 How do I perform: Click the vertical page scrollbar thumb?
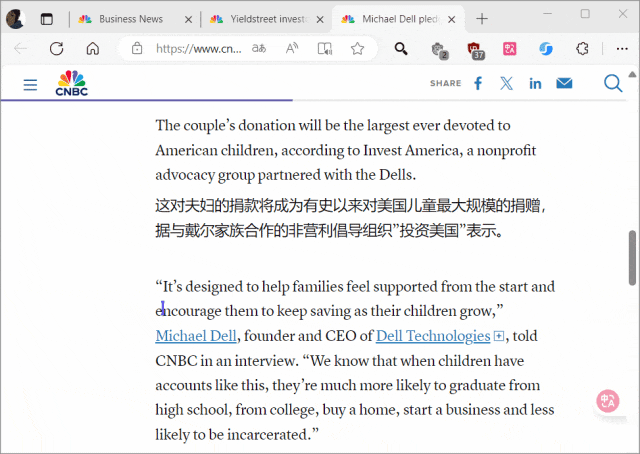(x=632, y=258)
